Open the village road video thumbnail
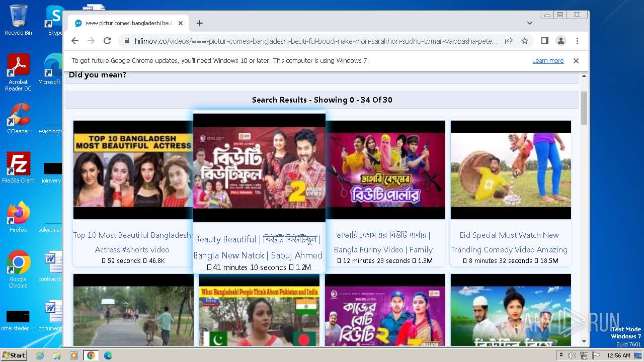 [133, 310]
